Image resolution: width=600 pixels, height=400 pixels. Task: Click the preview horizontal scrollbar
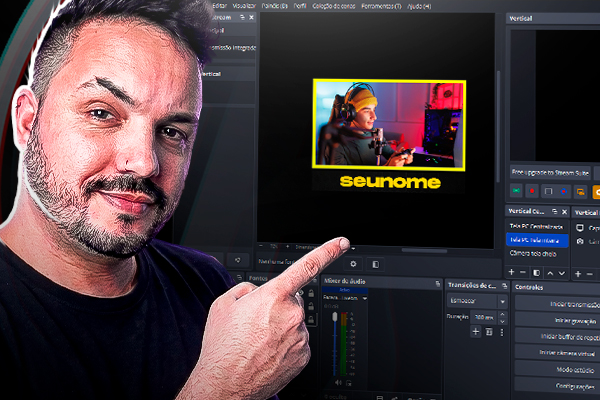[x=424, y=251]
